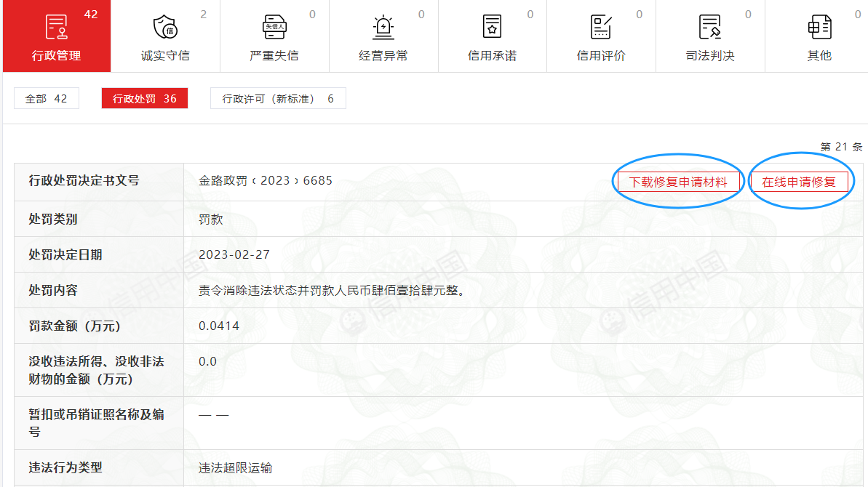Switch to the 行政管理 tab label

[x=57, y=56]
